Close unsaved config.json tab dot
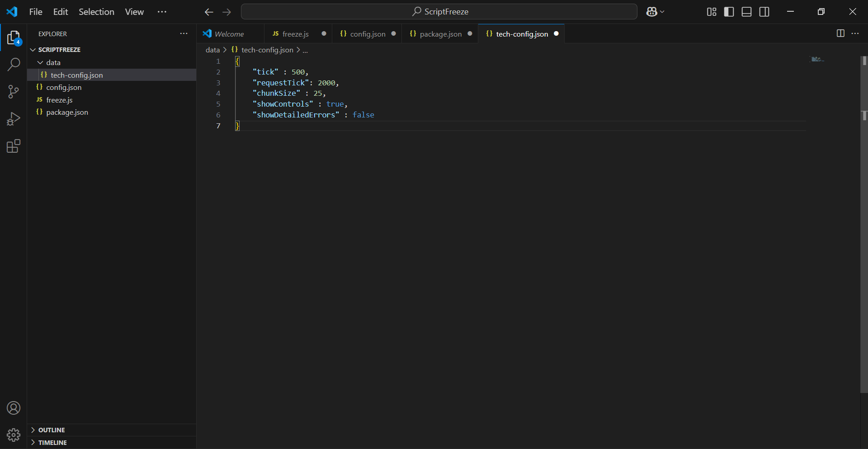This screenshot has height=449, width=868. pyautogui.click(x=393, y=33)
